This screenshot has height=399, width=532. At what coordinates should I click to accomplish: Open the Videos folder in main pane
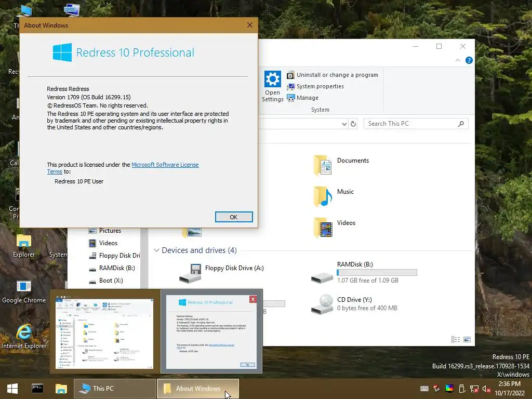[322, 228]
